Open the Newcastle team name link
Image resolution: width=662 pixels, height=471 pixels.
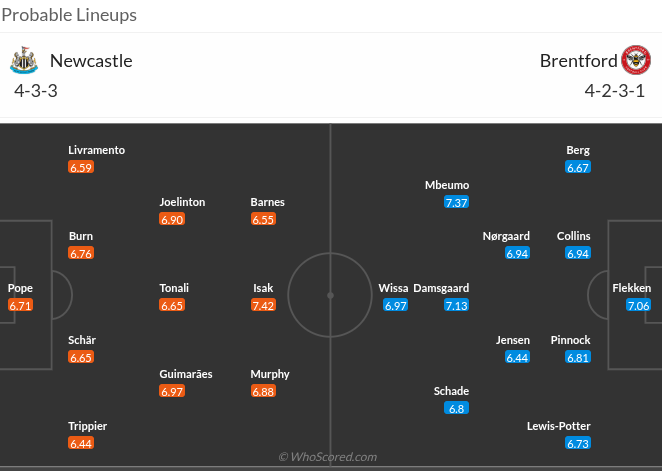point(91,61)
